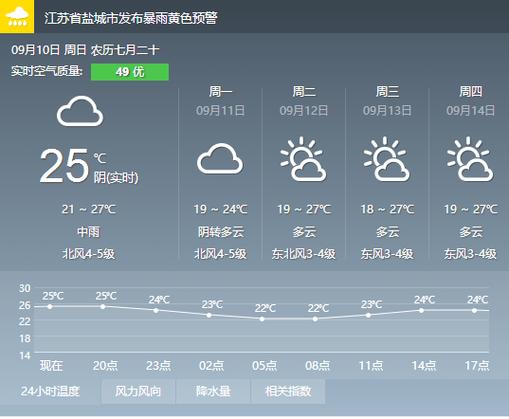Open the 降水量 tab
This screenshot has height=419, width=509.
(x=213, y=391)
